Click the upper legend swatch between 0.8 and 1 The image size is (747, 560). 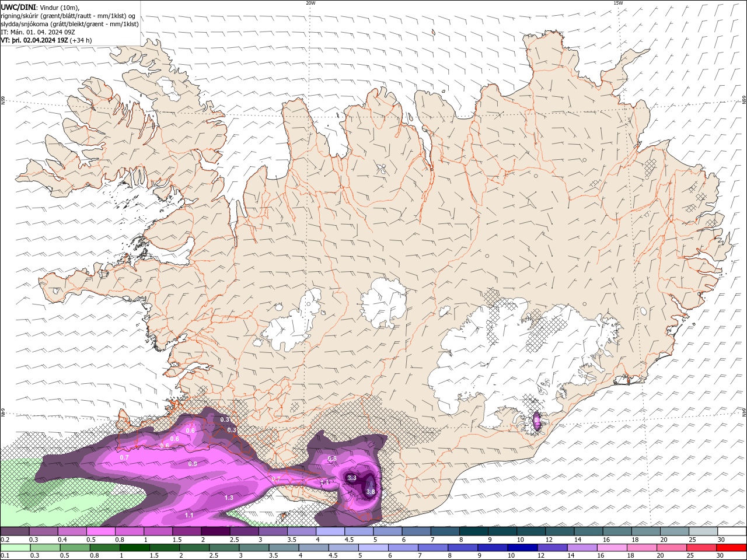(130, 531)
